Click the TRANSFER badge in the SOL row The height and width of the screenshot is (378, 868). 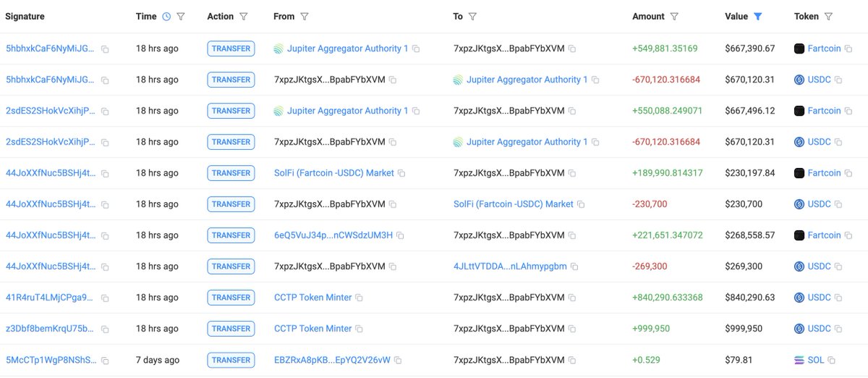pyautogui.click(x=231, y=360)
